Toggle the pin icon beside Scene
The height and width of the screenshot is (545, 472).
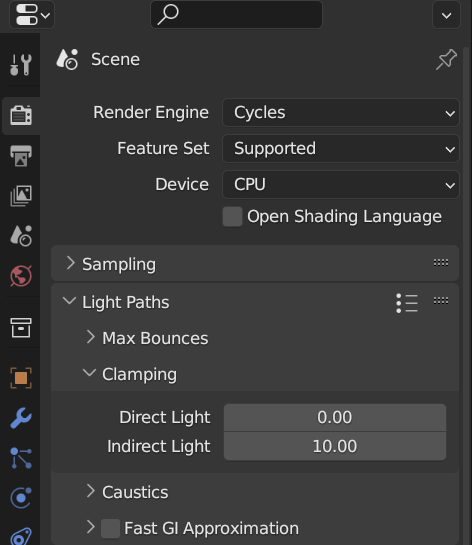tap(446, 59)
